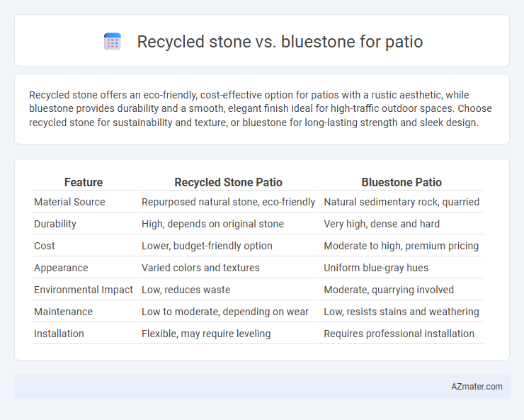524x420 pixels.
Task: Click the 'Cost' row label
Action: tap(45, 246)
